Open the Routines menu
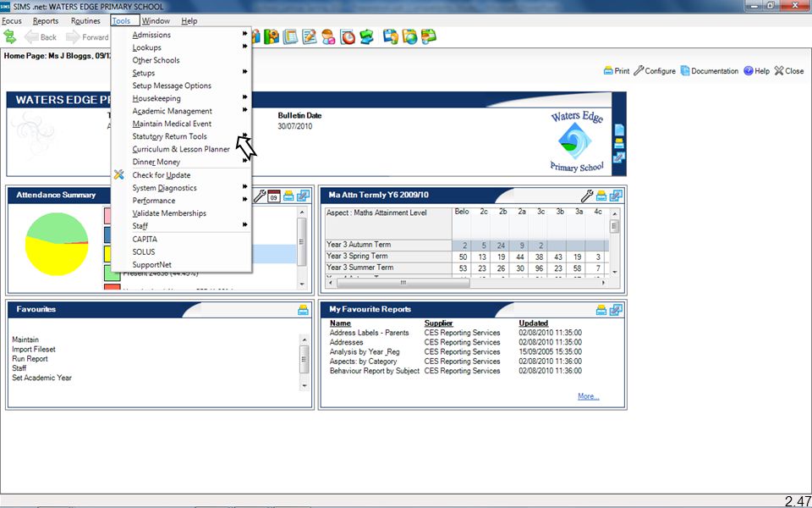Image resolution: width=812 pixels, height=508 pixels. point(85,20)
